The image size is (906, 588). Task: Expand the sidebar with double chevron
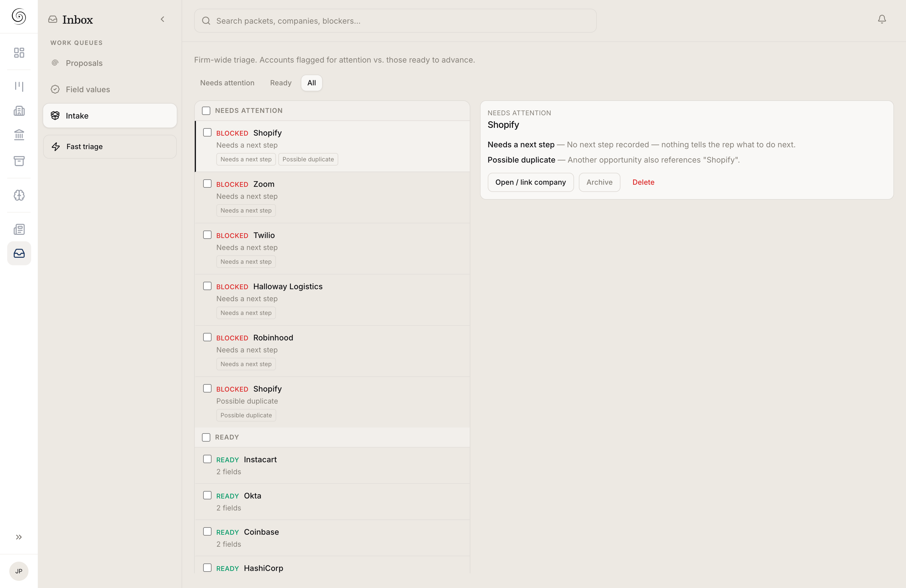pyautogui.click(x=19, y=537)
